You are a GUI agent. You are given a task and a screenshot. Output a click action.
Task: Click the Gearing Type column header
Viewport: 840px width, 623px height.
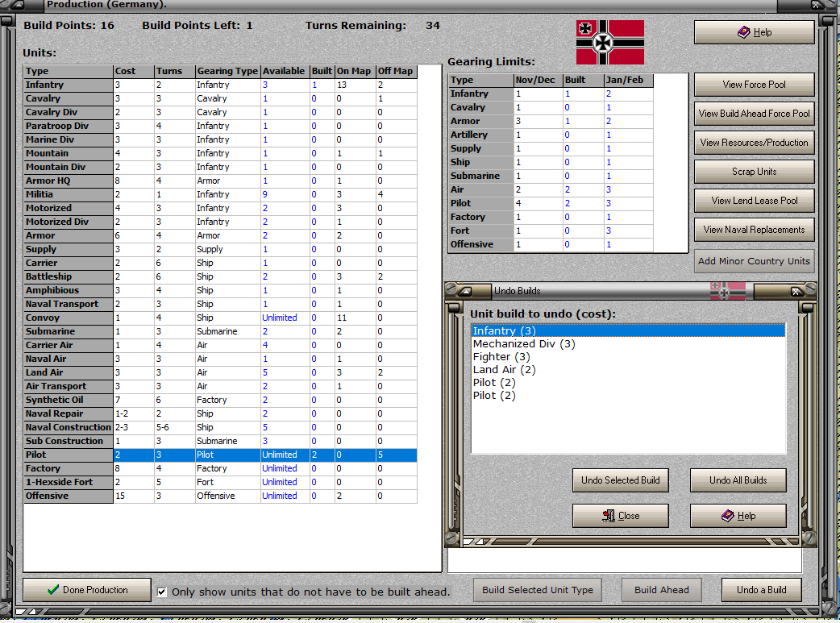pyautogui.click(x=227, y=71)
